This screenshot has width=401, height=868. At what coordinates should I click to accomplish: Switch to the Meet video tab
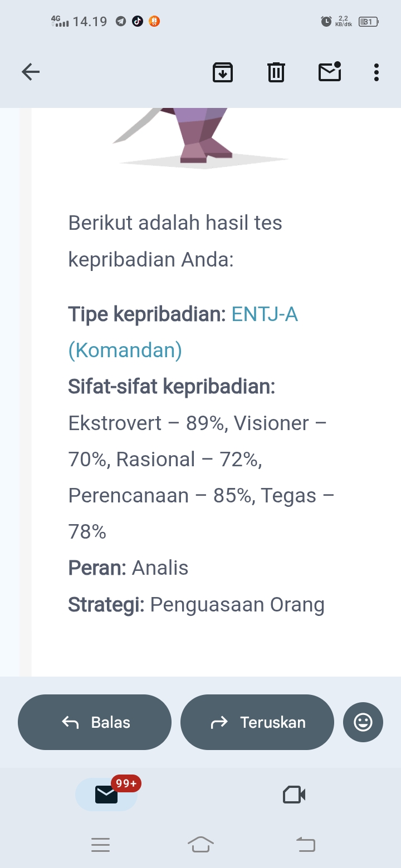click(x=294, y=795)
